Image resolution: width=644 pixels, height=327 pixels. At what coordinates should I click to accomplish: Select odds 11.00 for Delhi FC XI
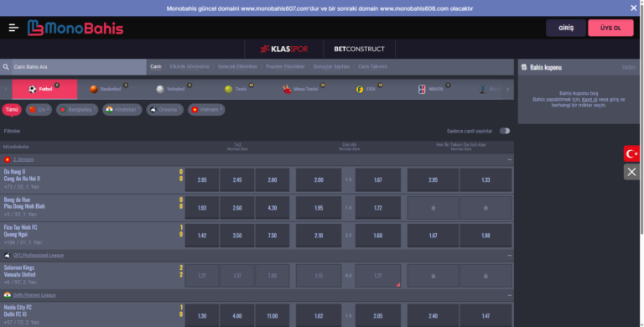(x=273, y=316)
